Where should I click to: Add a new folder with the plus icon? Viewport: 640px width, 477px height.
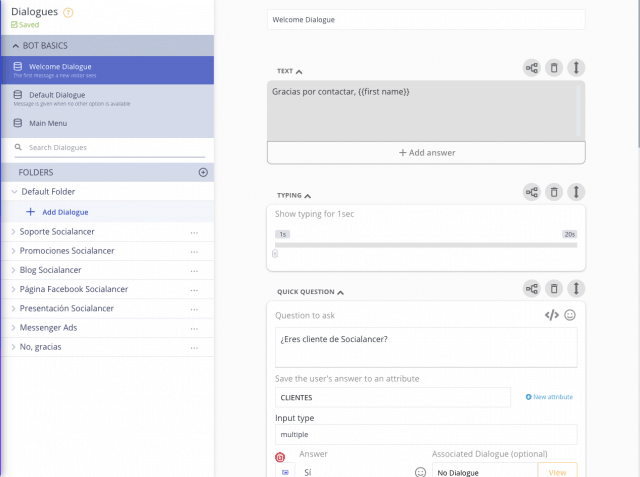(x=203, y=172)
